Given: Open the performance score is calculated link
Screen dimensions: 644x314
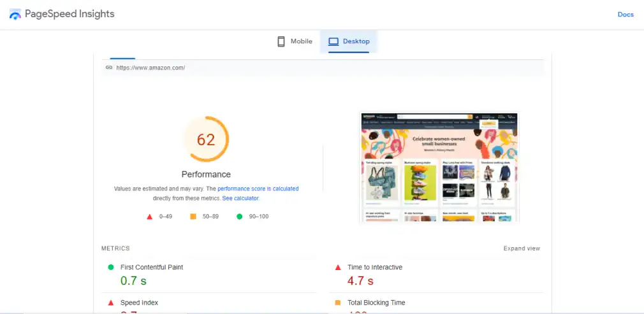Looking at the screenshot, I should (x=258, y=189).
